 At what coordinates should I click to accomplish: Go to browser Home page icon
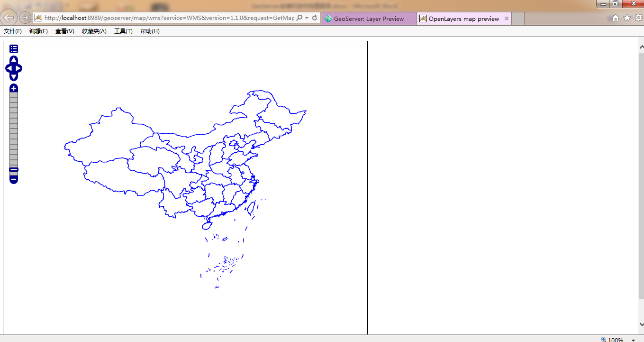tap(616, 18)
